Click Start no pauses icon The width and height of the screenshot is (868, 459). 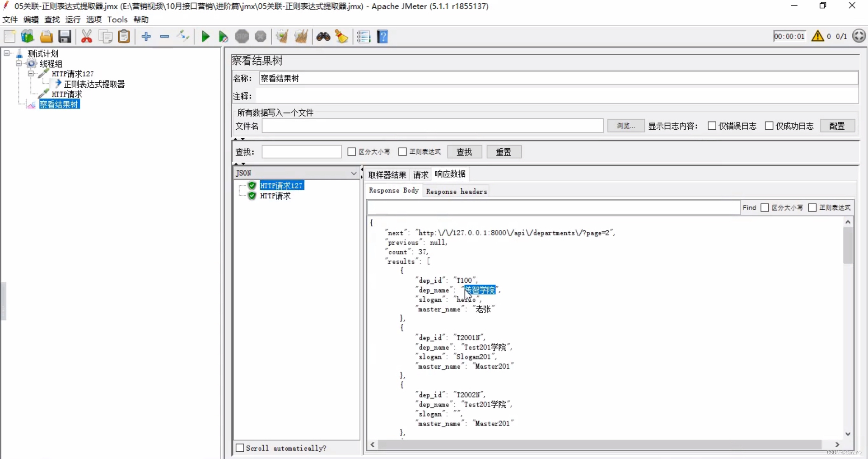click(x=223, y=36)
